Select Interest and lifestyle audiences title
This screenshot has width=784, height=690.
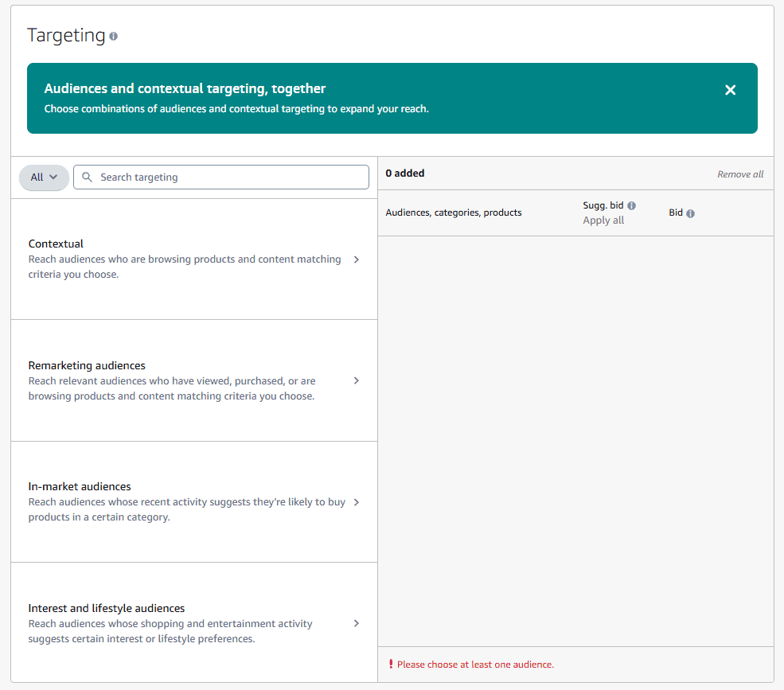click(x=107, y=608)
